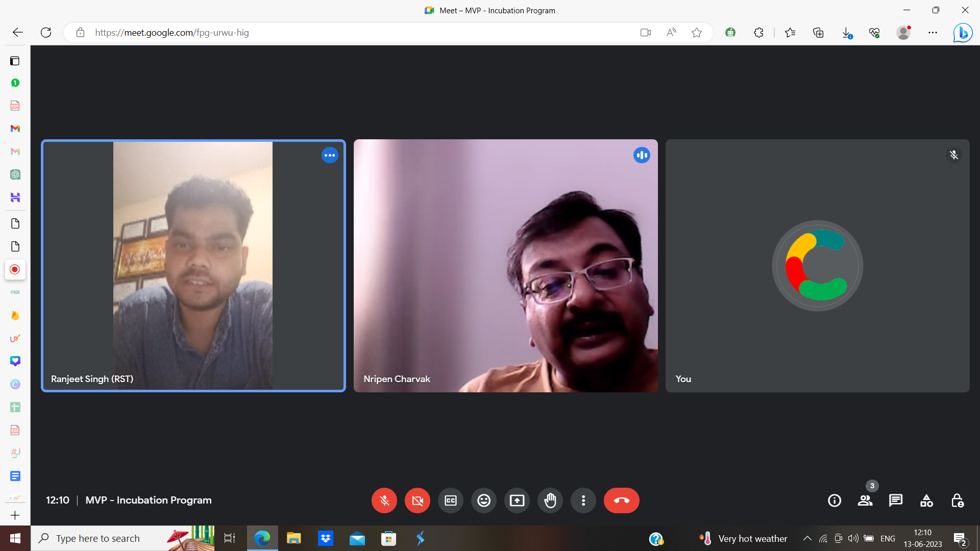
Task: Open options on Ranjeet Singh's tile
Action: click(x=330, y=155)
